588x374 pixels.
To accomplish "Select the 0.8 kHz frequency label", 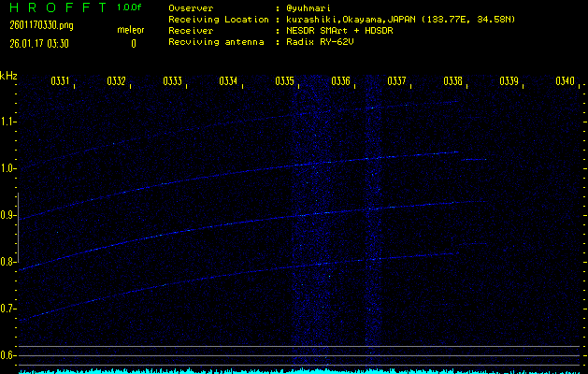I will pos(8,262).
